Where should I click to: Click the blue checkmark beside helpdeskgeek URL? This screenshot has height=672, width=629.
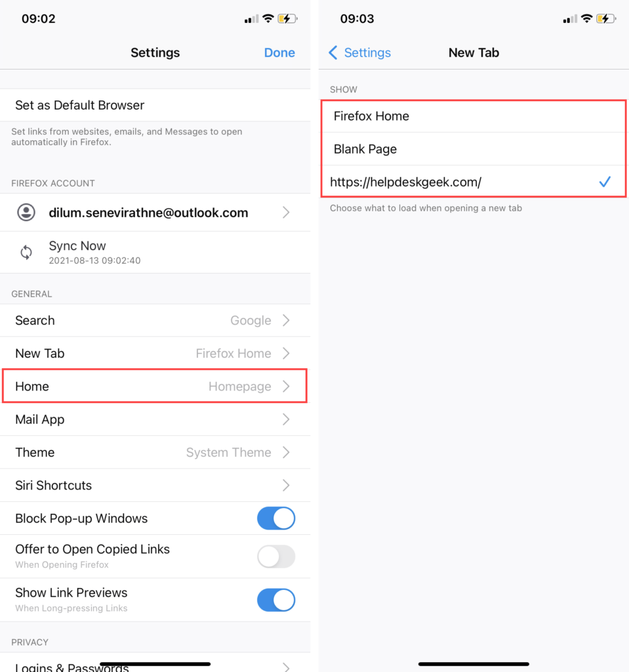click(x=605, y=182)
